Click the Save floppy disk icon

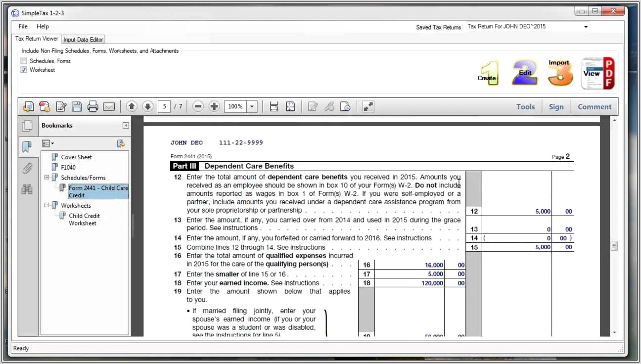tap(77, 106)
